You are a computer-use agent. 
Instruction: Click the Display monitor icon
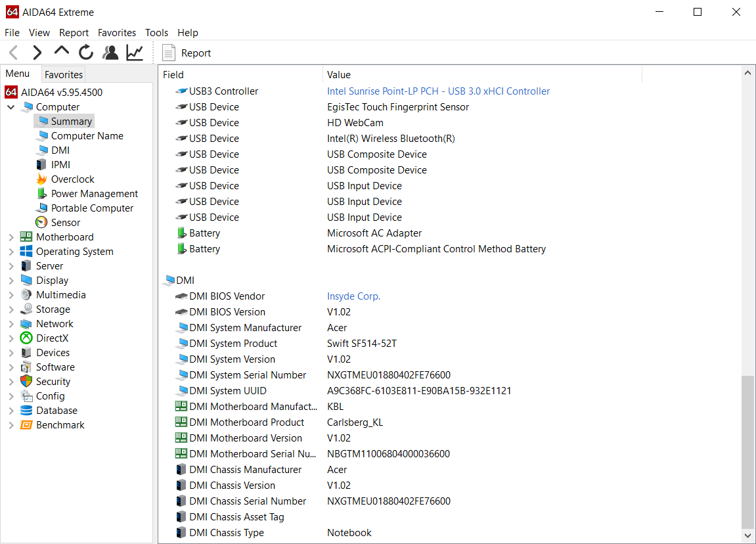26,280
